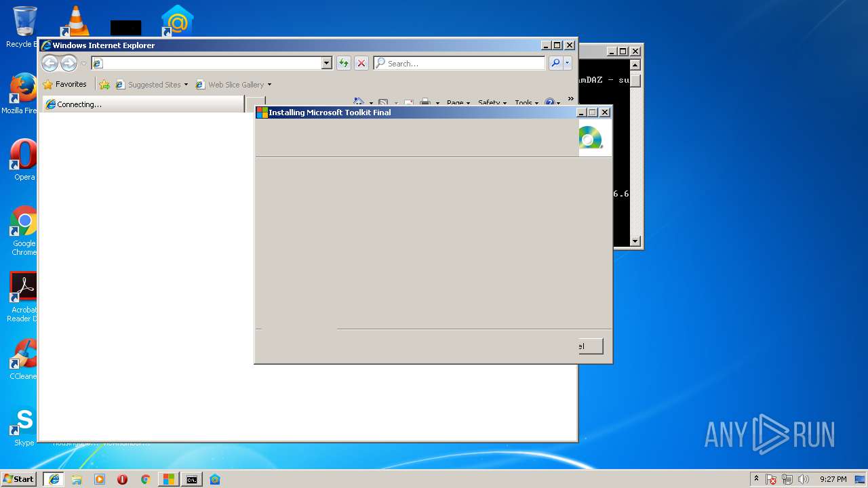Click the red Stop loading icon
Image resolution: width=868 pixels, height=488 pixels.
click(x=361, y=63)
